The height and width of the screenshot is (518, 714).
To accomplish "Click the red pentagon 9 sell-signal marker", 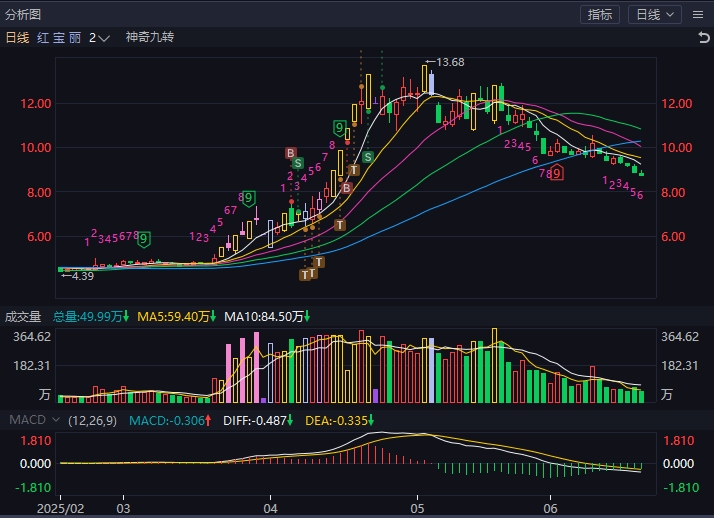I will [556, 173].
